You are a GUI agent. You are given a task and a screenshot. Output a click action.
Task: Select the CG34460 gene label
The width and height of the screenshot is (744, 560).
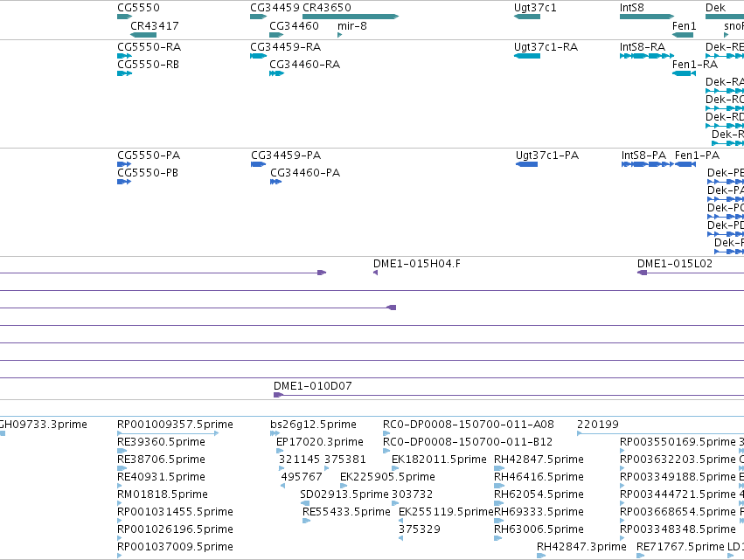click(294, 26)
